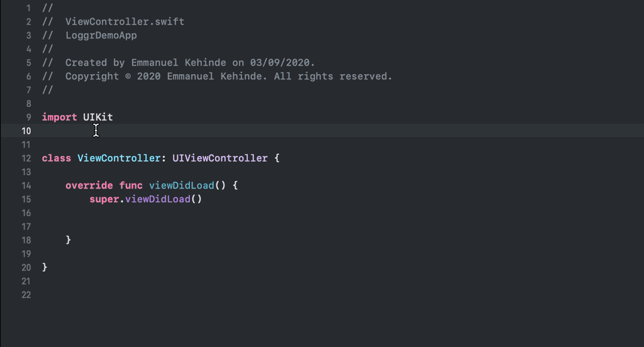Click the import keyword on line 9
Image resolution: width=644 pixels, height=347 pixels.
click(59, 118)
